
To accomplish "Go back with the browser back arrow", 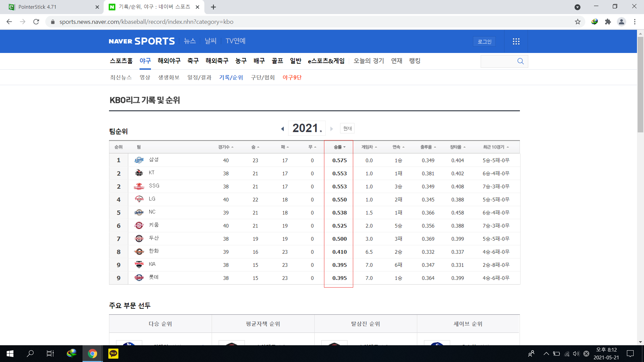I will [x=9, y=22].
